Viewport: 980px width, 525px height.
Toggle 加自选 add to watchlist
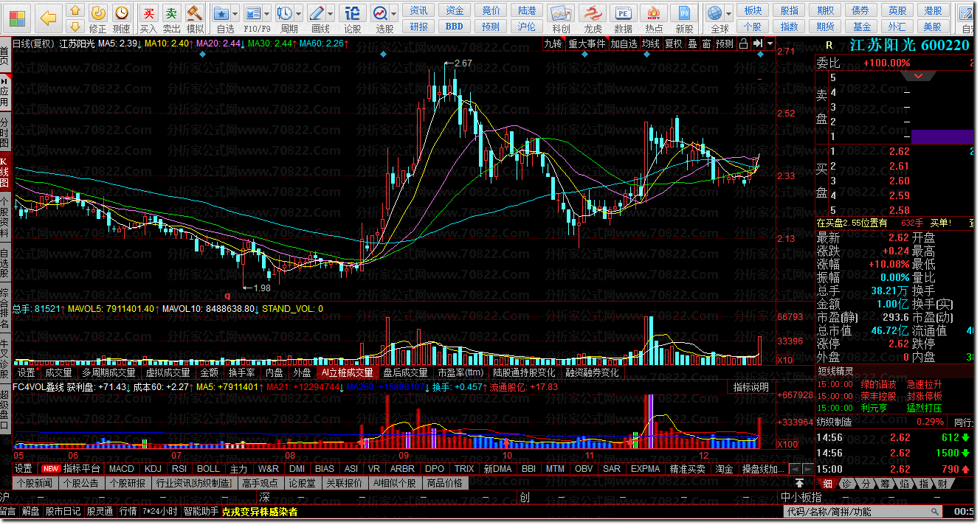(624, 44)
